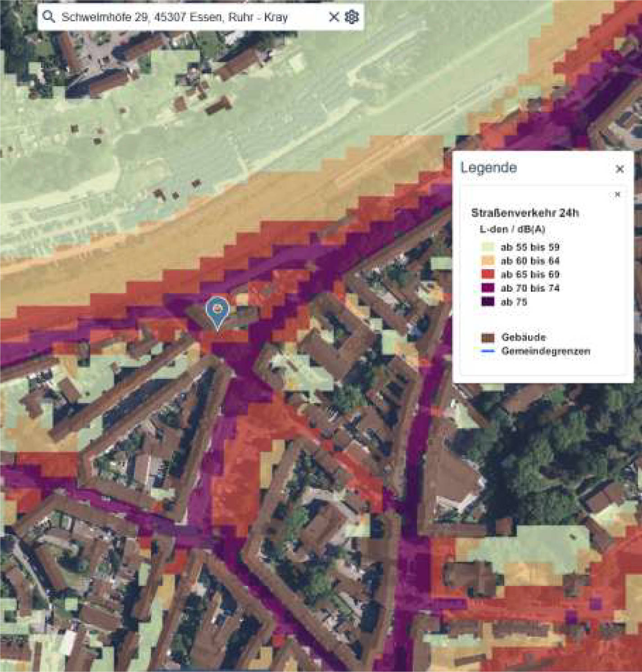Click the search magnifier icon
This screenshot has width=642, height=672.
pyautogui.click(x=48, y=17)
